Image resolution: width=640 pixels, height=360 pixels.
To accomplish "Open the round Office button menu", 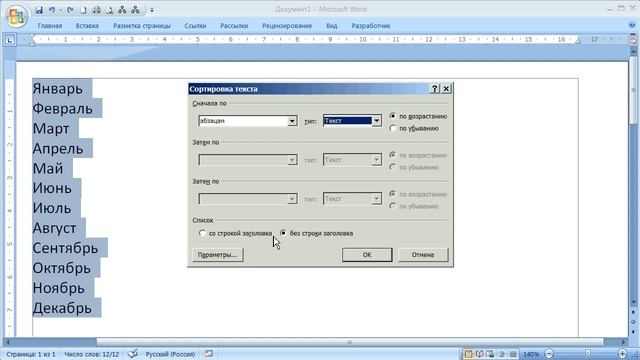I will tap(16, 16).
